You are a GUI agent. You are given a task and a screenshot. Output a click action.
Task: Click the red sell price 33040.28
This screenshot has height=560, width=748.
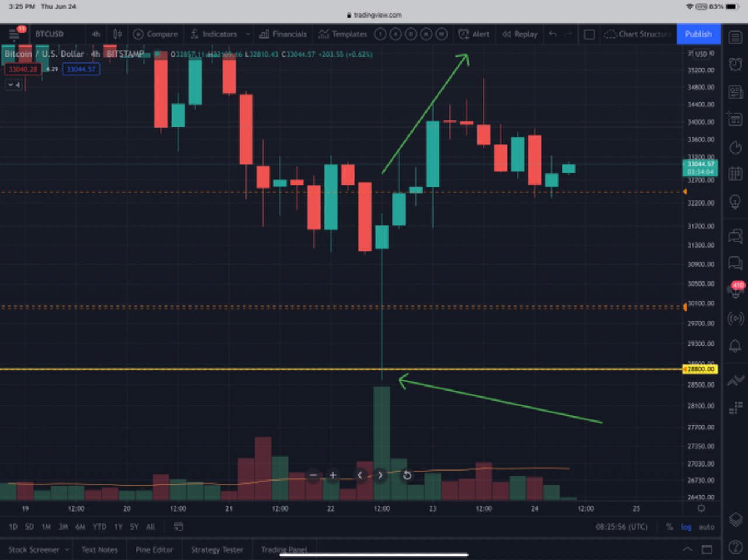23,69
